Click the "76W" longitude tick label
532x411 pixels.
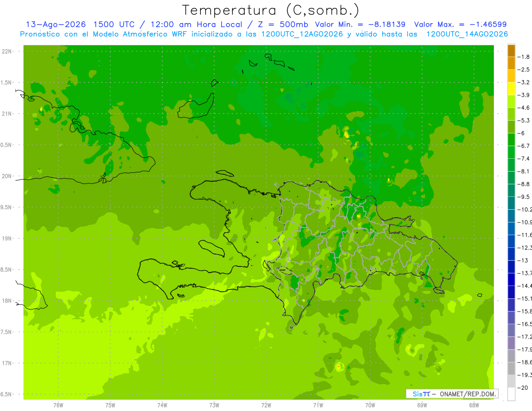pyautogui.click(x=58, y=405)
